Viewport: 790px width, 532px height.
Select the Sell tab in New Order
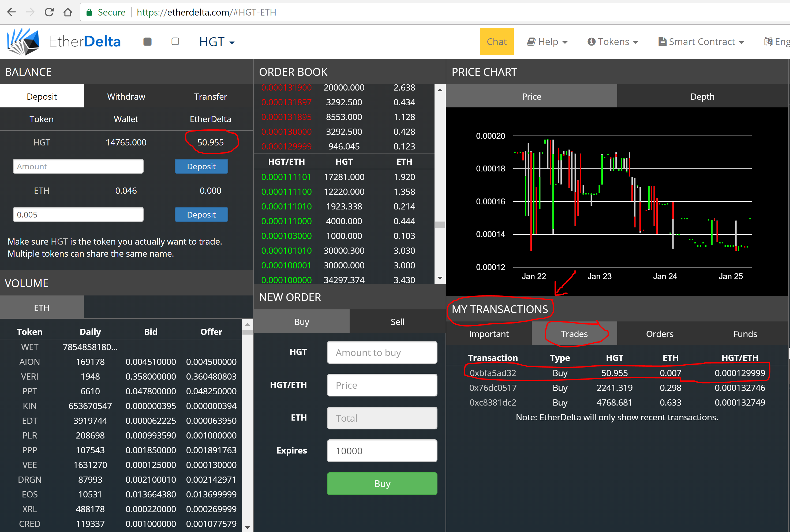pyautogui.click(x=397, y=322)
